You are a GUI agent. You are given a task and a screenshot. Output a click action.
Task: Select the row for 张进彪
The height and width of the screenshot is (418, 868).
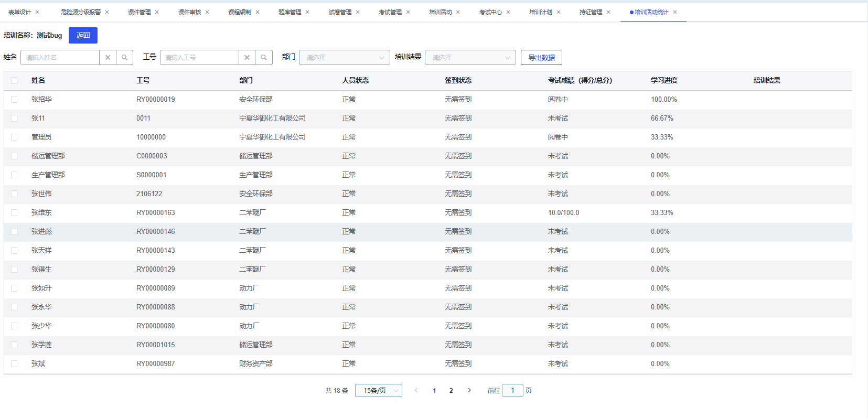[x=14, y=232]
